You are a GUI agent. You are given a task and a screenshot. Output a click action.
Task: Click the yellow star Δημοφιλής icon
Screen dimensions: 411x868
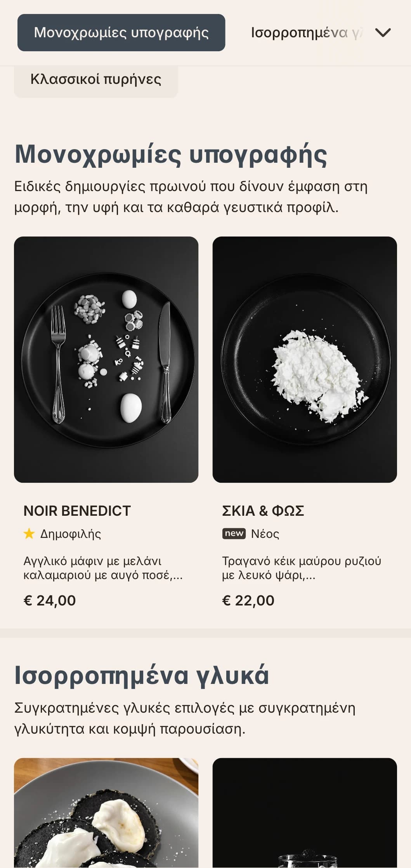tap(29, 534)
